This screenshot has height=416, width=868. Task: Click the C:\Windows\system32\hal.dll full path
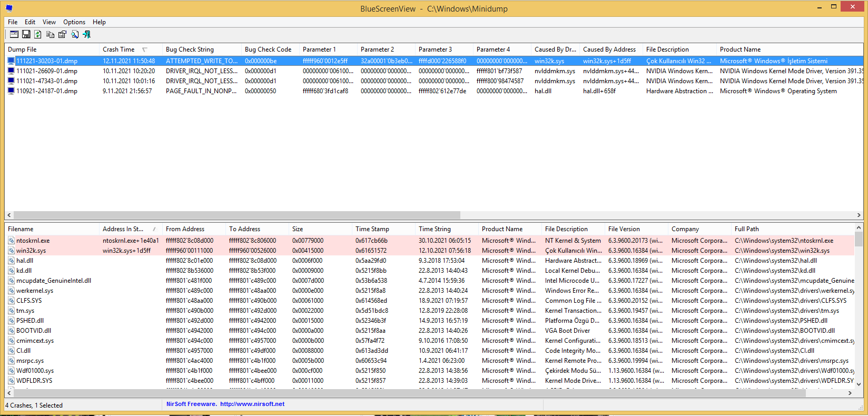click(776, 261)
